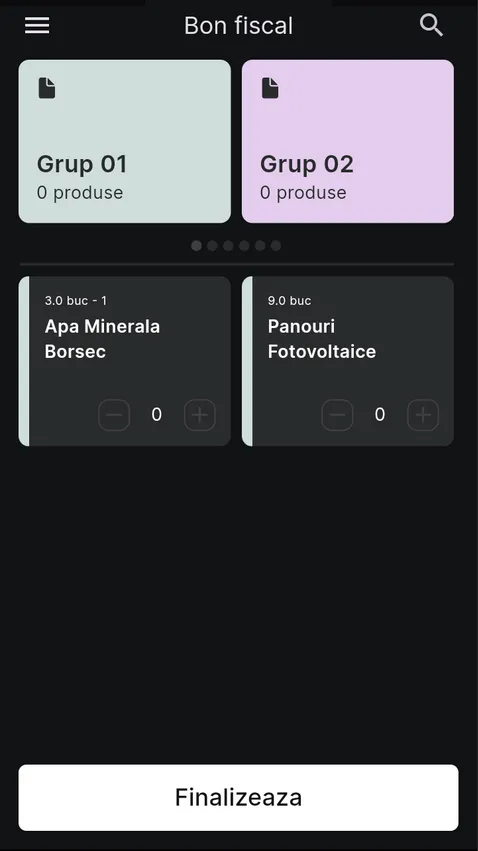Click the document icon in Grup 02
Image resolution: width=478 pixels, height=851 pixels.
click(x=270, y=88)
